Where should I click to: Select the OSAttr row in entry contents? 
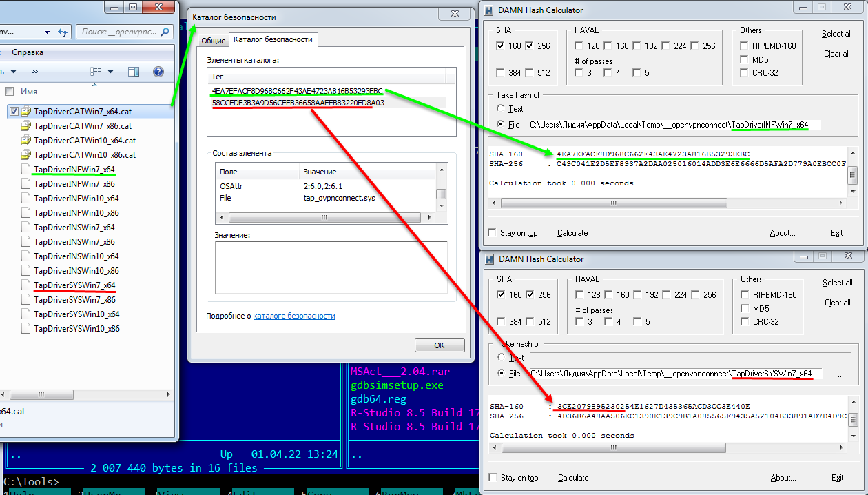point(327,185)
